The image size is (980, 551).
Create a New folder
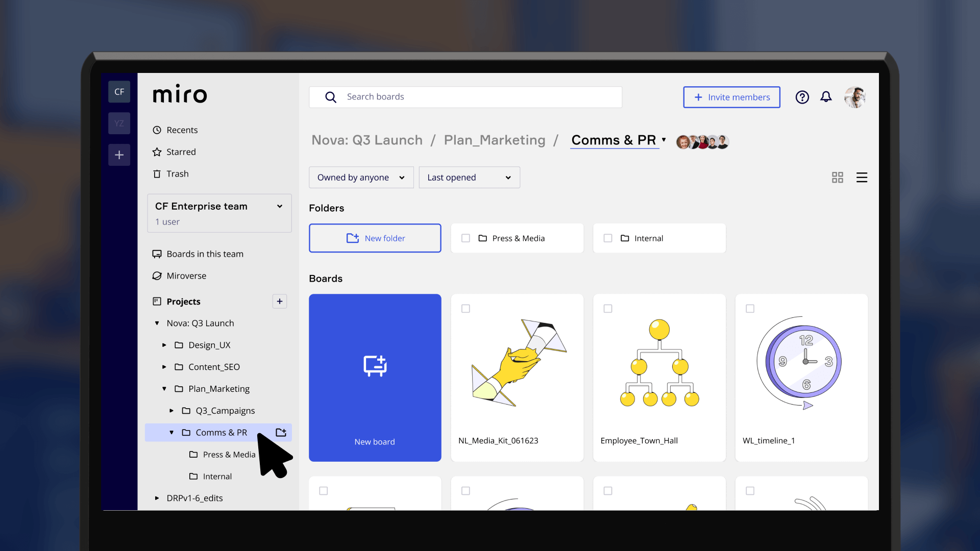coord(375,238)
